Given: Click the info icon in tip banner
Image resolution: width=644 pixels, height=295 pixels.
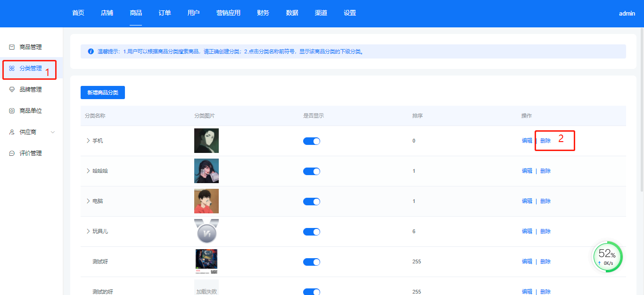Looking at the screenshot, I should [x=91, y=51].
